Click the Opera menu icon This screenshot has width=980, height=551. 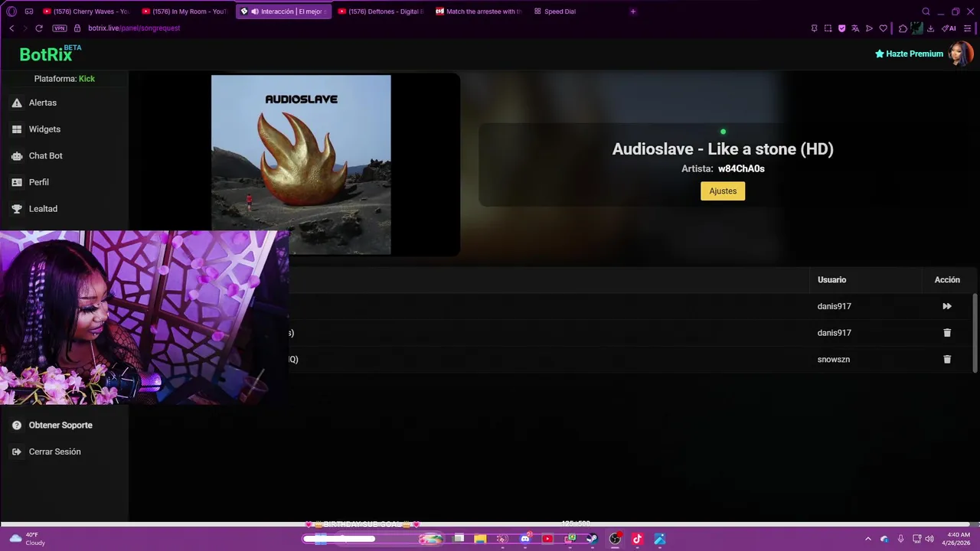(11, 11)
